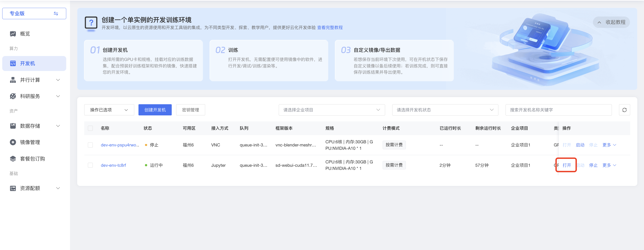Click the 并行计算 cluster icon
The width and height of the screenshot is (644, 250).
click(x=13, y=80)
